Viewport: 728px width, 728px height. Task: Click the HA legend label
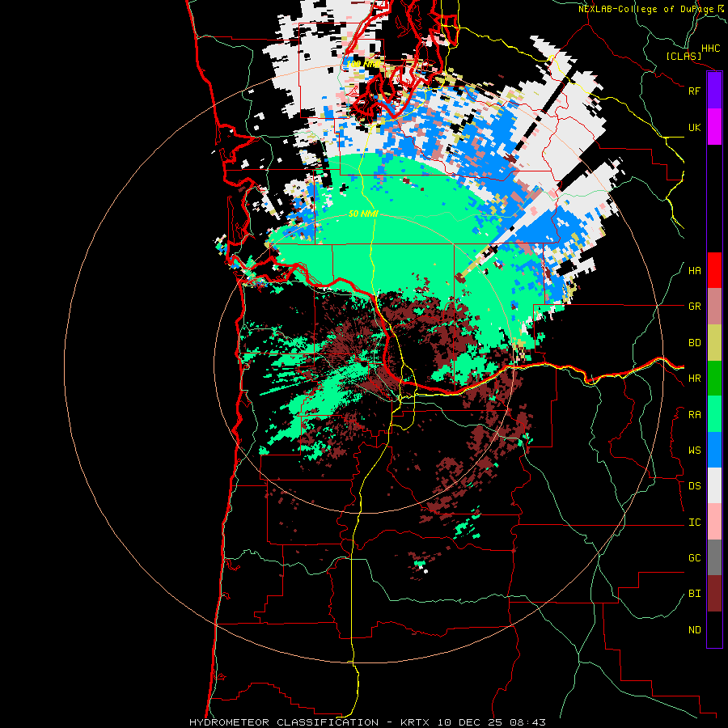pyautogui.click(x=695, y=271)
